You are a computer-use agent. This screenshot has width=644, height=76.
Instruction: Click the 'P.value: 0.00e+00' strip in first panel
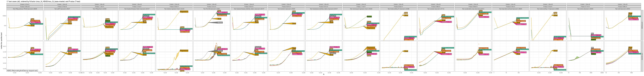click(25, 7)
